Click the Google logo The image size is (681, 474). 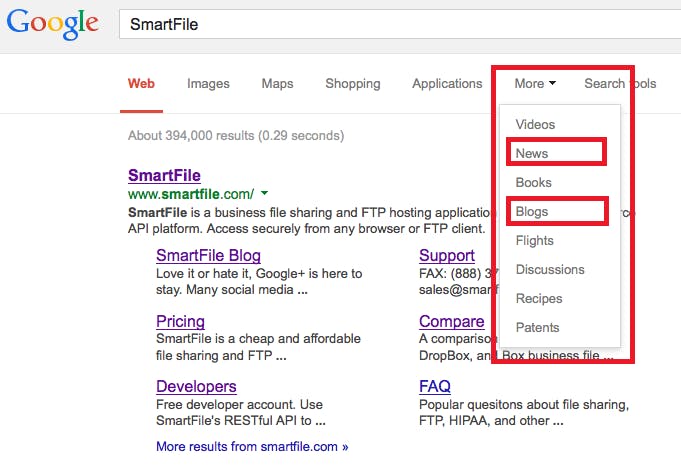(x=53, y=24)
